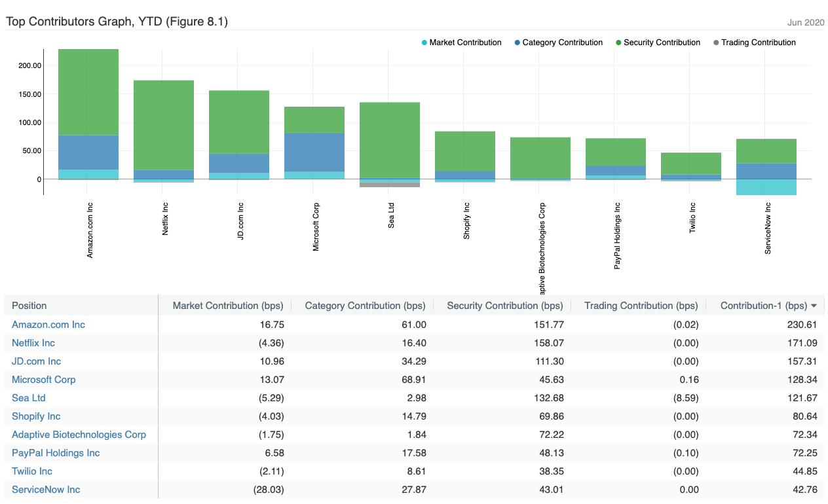The height and width of the screenshot is (504, 828).
Task: Click Microsoft blue category contribution bar
Action: tap(314, 153)
